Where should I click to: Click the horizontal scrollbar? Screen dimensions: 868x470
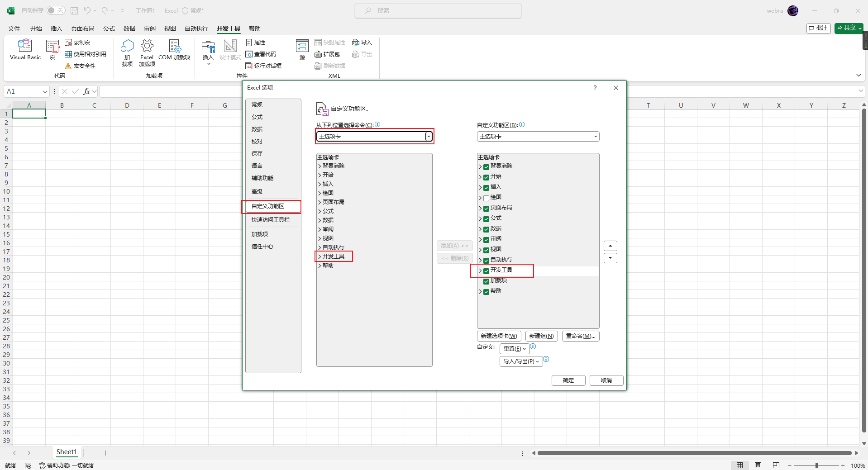click(694, 453)
